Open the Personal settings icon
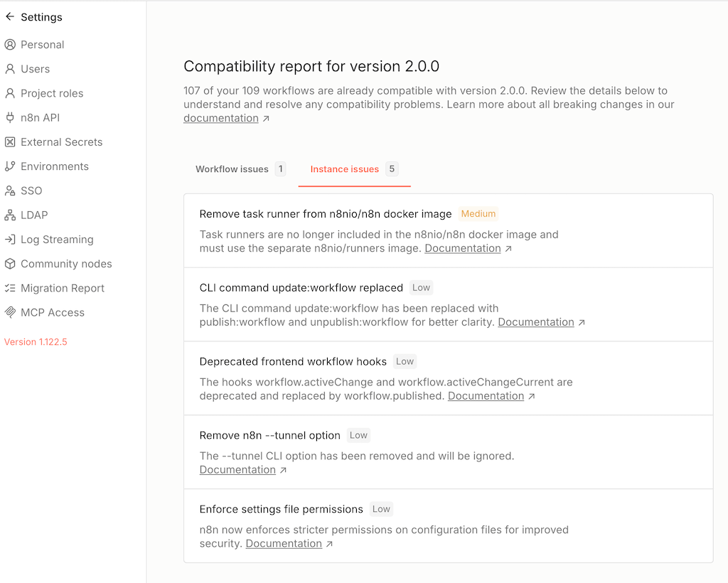728x583 pixels. coord(10,45)
